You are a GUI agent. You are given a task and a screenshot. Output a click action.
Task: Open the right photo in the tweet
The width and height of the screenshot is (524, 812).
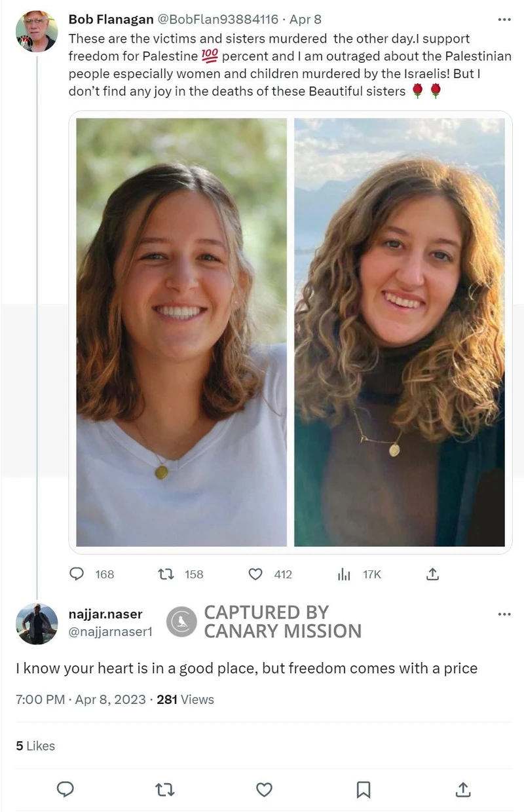click(x=400, y=332)
